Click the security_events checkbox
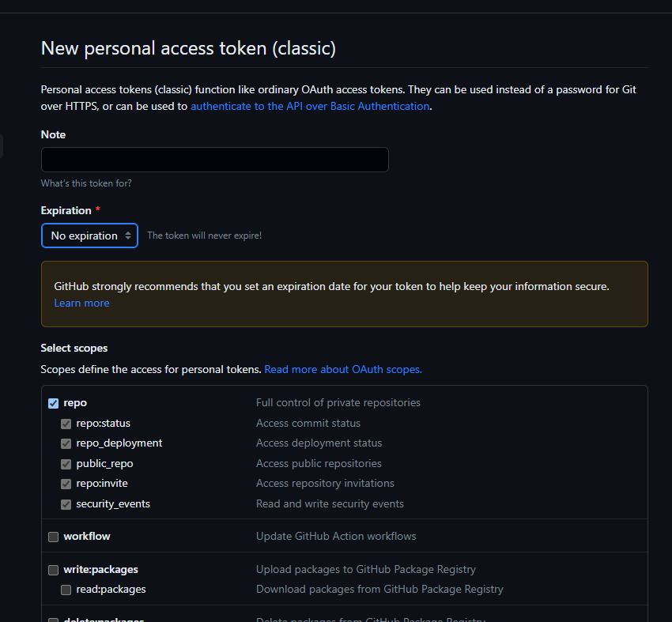 (x=66, y=504)
